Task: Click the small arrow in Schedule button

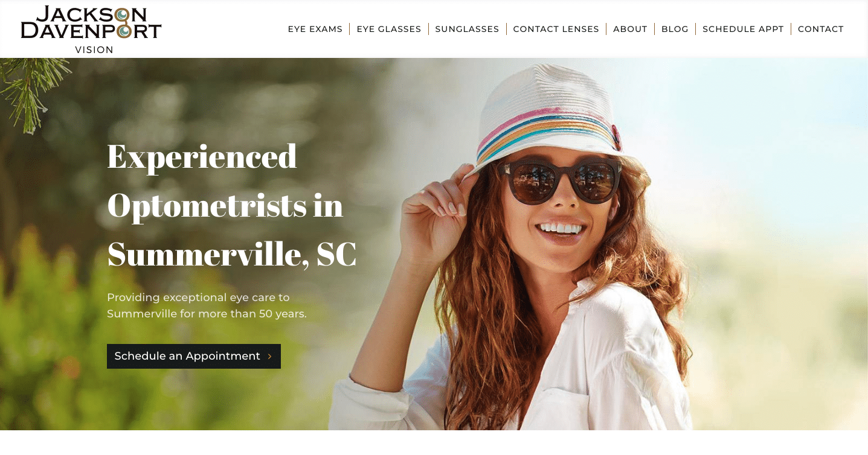Action: (x=269, y=357)
